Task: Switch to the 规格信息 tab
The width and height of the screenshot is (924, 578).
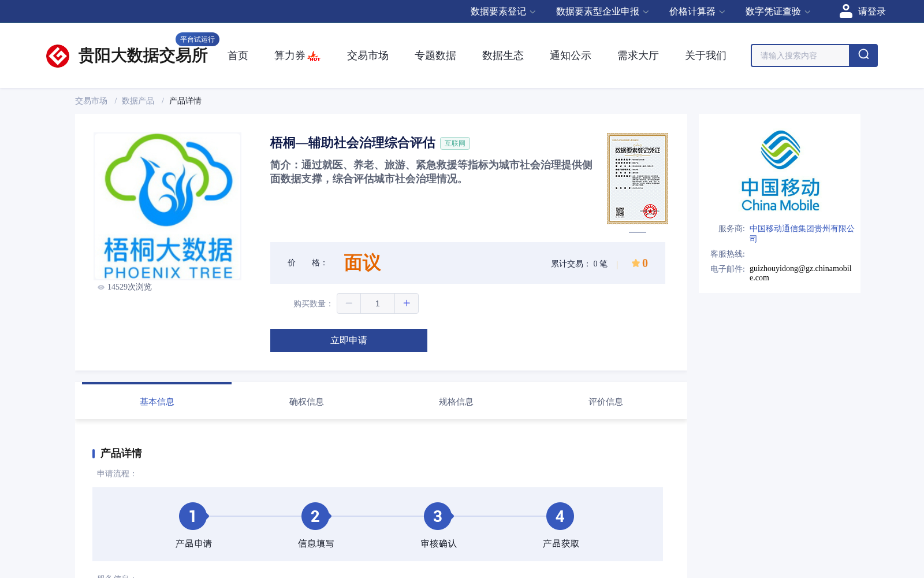Action: 456,402
